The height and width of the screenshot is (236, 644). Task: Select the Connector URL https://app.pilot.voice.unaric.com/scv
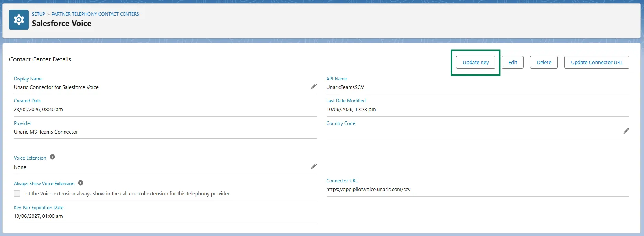tap(368, 190)
